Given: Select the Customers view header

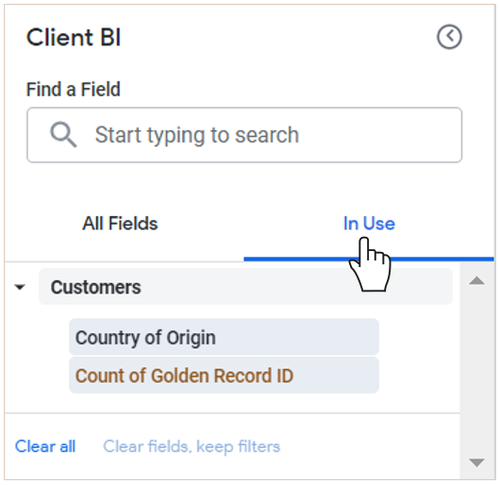Looking at the screenshot, I should pyautogui.click(x=246, y=287).
